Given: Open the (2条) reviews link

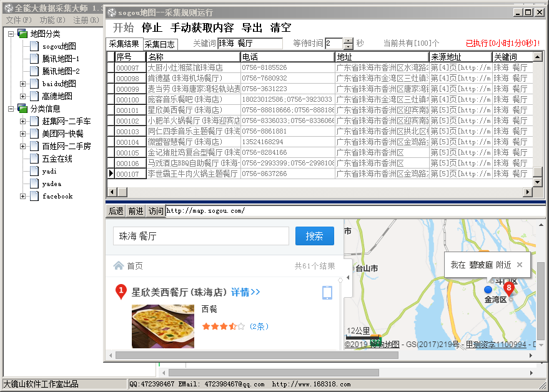Looking at the screenshot, I should 259,326.
